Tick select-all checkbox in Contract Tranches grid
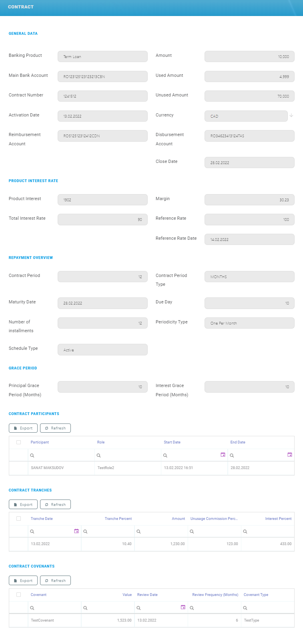 [18, 519]
